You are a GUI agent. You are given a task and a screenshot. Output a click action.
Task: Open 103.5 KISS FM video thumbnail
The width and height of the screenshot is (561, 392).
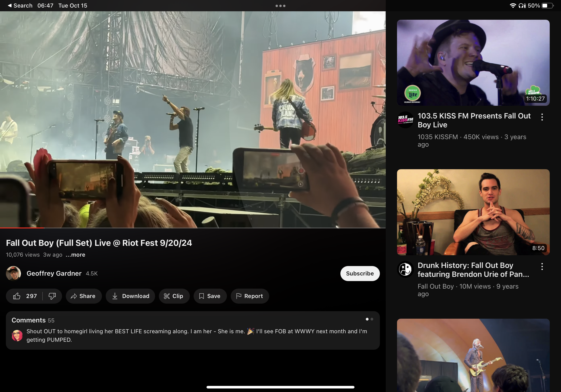[x=473, y=63]
